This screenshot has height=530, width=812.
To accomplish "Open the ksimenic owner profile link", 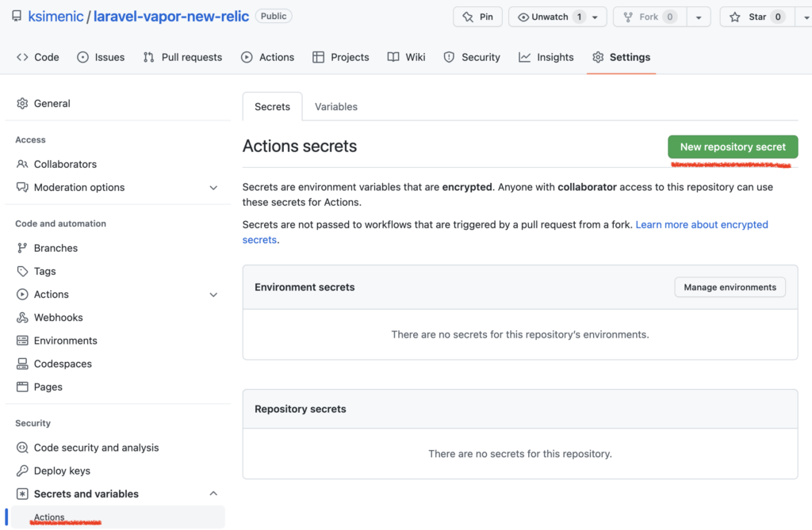I will pos(56,16).
